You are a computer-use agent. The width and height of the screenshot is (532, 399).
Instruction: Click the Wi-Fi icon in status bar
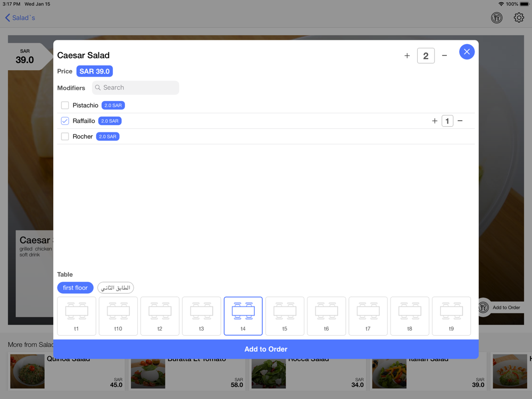[501, 4]
